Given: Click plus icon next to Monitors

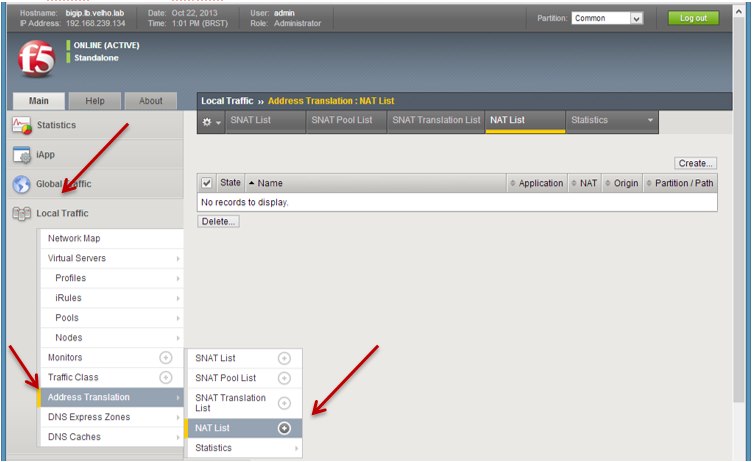Looking at the screenshot, I should (166, 358).
